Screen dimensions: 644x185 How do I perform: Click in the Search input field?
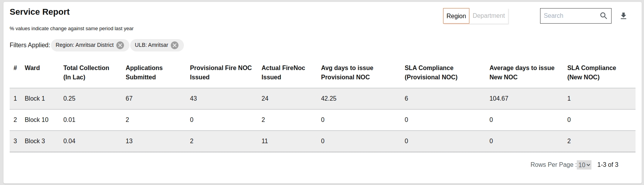pos(569,16)
